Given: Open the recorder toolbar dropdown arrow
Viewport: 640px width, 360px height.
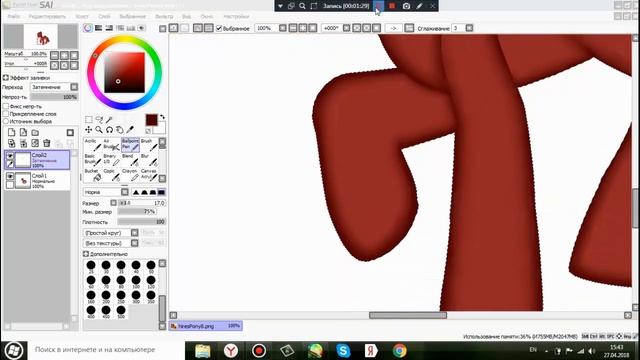Looking at the screenshot, I should tap(280, 6).
